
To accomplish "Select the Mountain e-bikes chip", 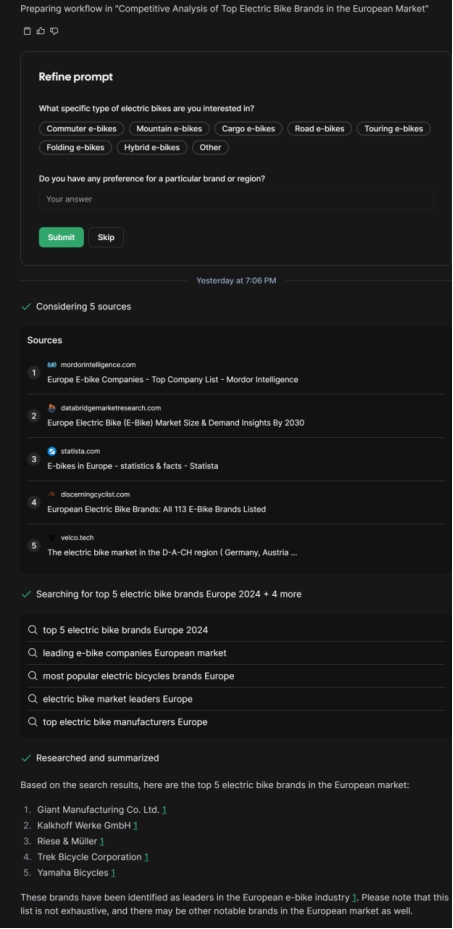I will (x=169, y=129).
